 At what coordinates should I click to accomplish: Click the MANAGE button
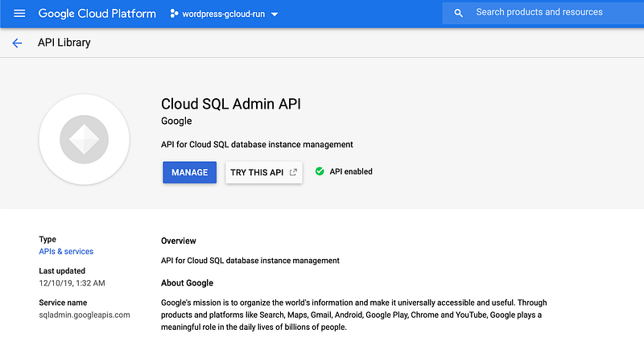189,172
